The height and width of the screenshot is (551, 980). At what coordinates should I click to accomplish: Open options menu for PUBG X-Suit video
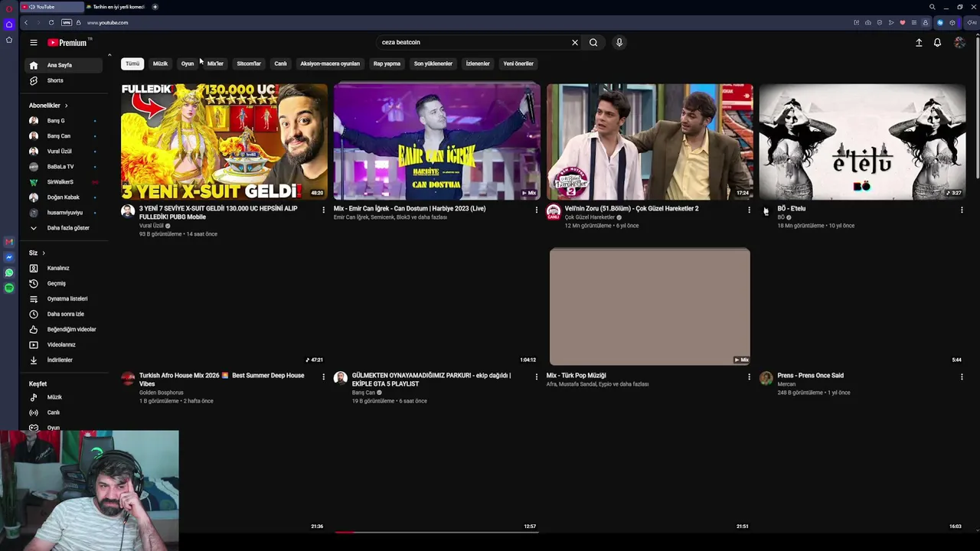coord(323,210)
